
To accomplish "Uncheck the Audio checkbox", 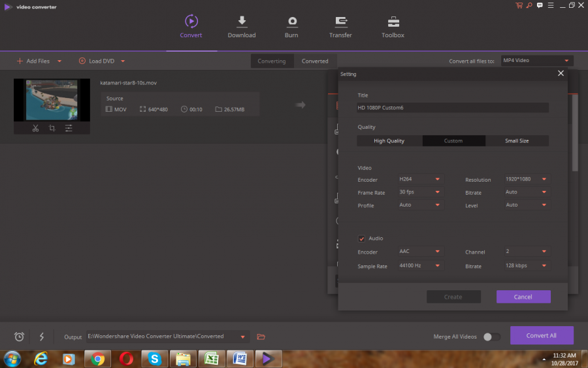I will point(361,239).
